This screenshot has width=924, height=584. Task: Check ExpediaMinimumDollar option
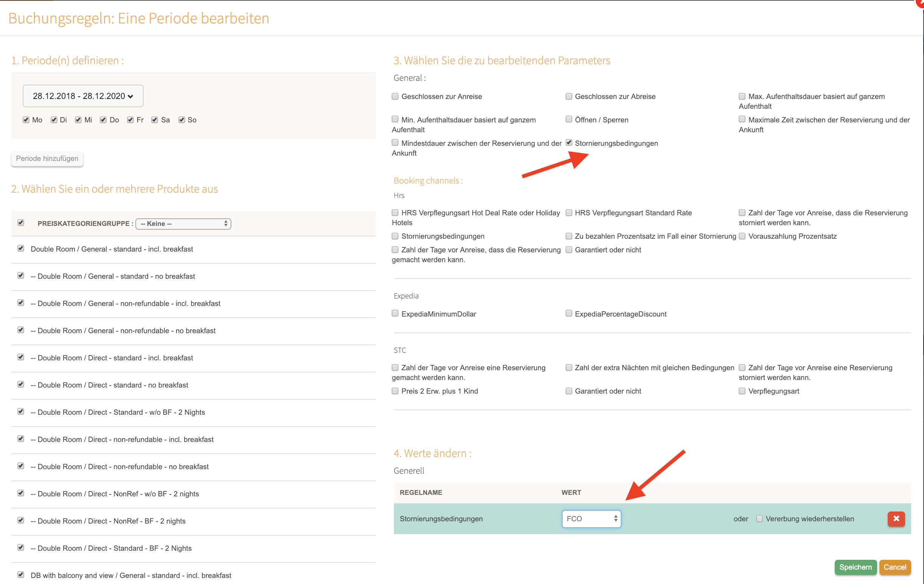tap(395, 313)
